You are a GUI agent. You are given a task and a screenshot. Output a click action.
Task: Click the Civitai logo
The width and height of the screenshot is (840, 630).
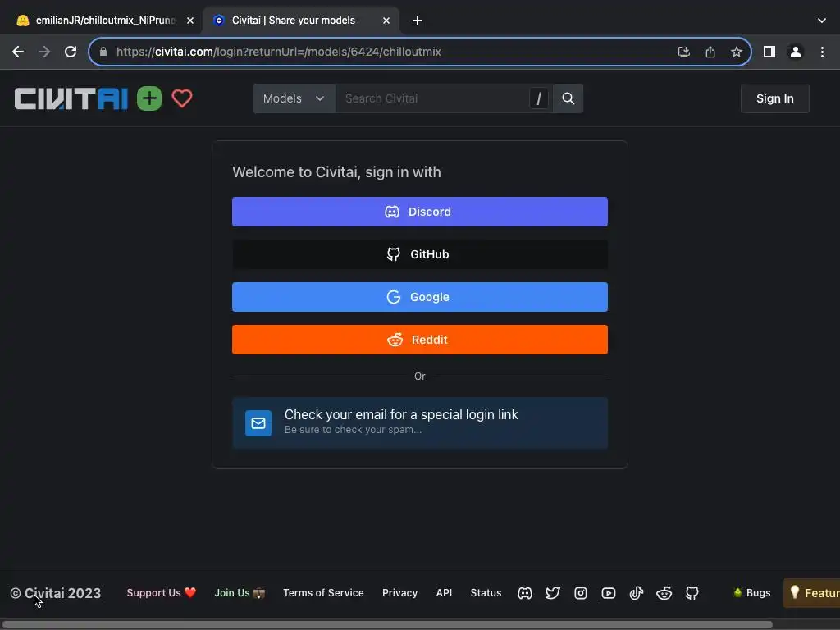pyautogui.click(x=71, y=98)
